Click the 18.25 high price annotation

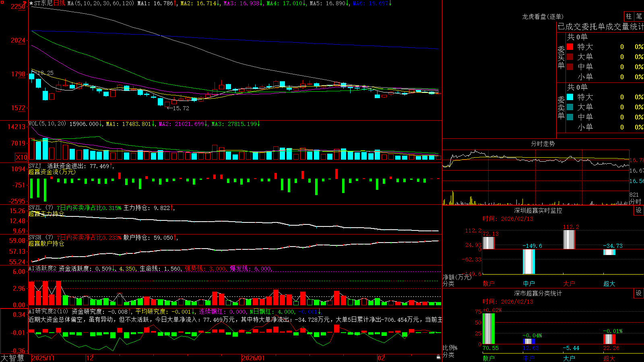(46, 73)
